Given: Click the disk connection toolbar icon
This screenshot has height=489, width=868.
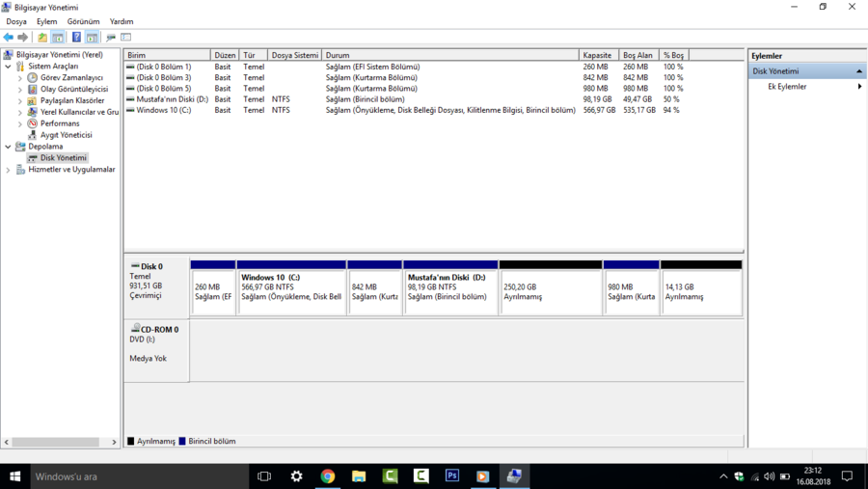Looking at the screenshot, I should click(x=111, y=37).
